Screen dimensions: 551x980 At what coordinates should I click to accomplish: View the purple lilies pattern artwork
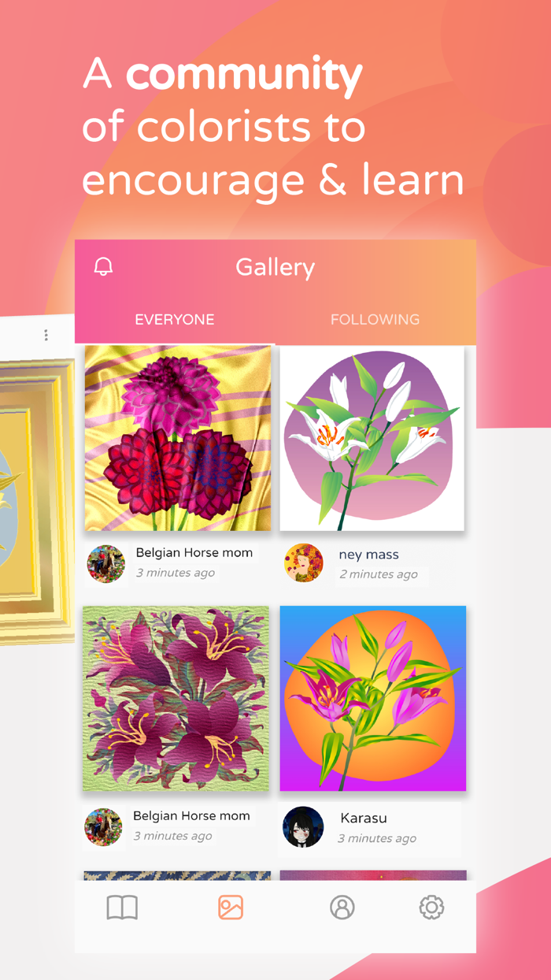(176, 699)
